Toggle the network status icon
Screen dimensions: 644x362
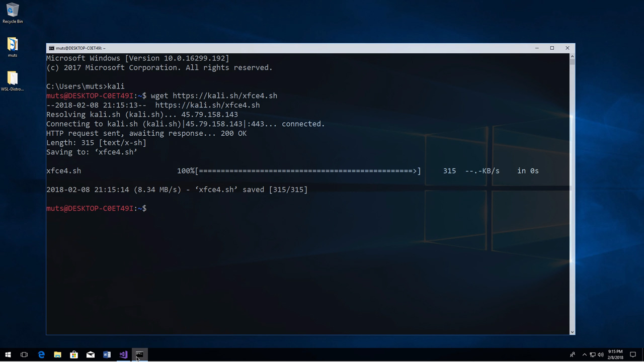click(592, 355)
